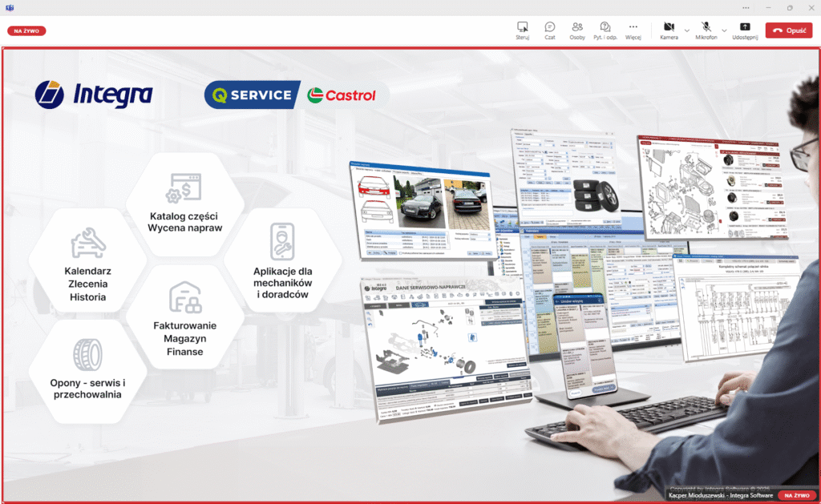The width and height of the screenshot is (821, 504).
Task: Click the "Katalog części Wycena napraw" text
Action: [x=185, y=222]
